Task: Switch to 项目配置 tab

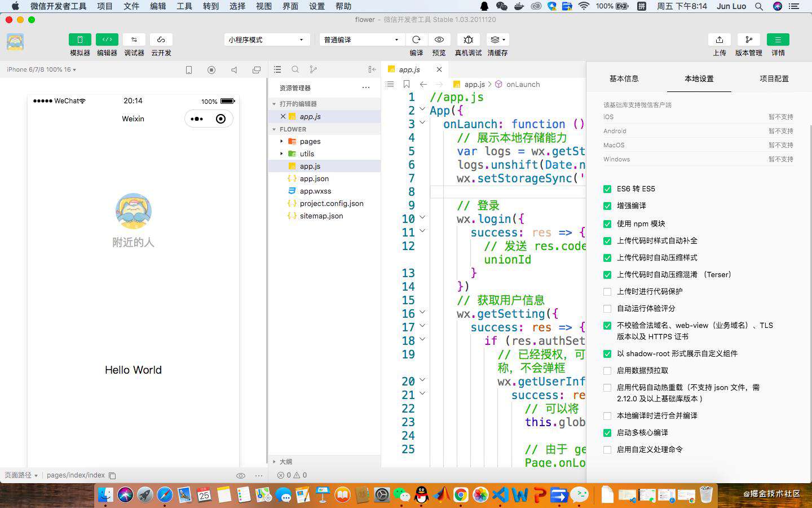Action: tap(774, 78)
